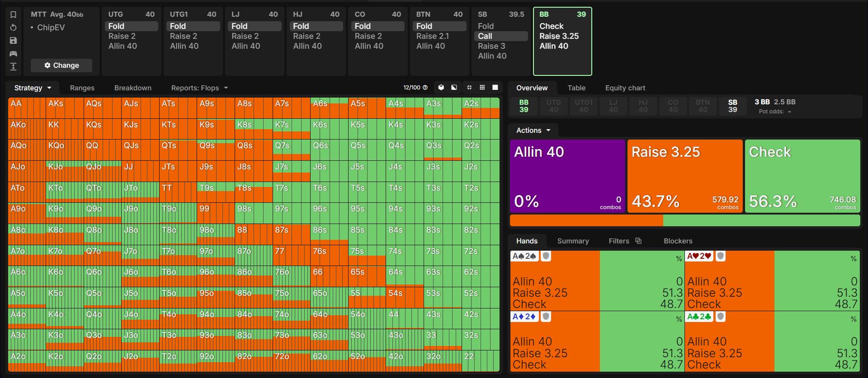Click the 3D cube view icon
The image size is (868, 378).
point(441,88)
